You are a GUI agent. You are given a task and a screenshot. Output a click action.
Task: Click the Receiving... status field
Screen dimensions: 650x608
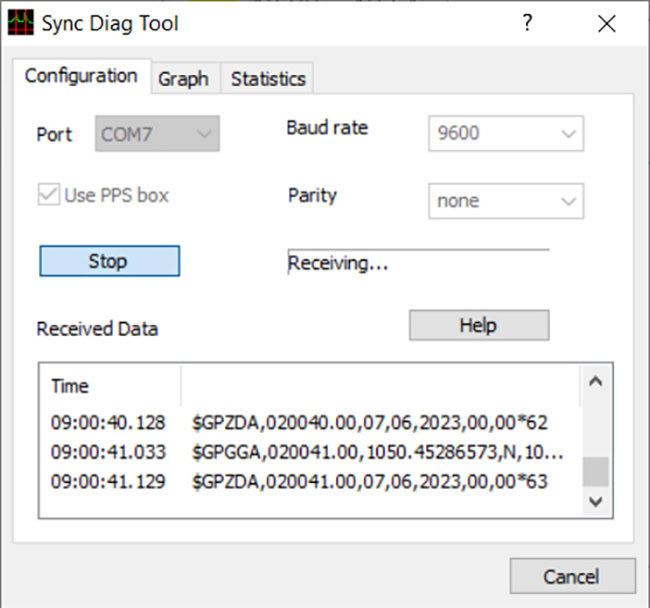[419, 263]
